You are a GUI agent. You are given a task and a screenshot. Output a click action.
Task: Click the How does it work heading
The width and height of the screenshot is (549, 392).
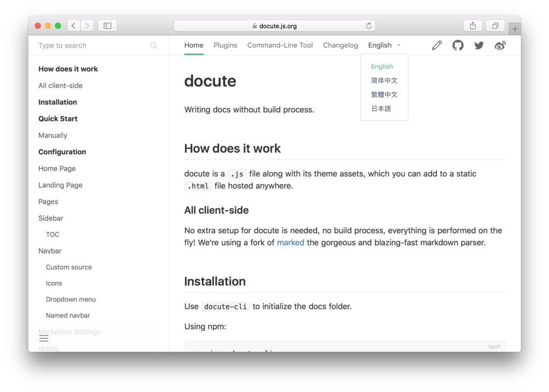[232, 148]
